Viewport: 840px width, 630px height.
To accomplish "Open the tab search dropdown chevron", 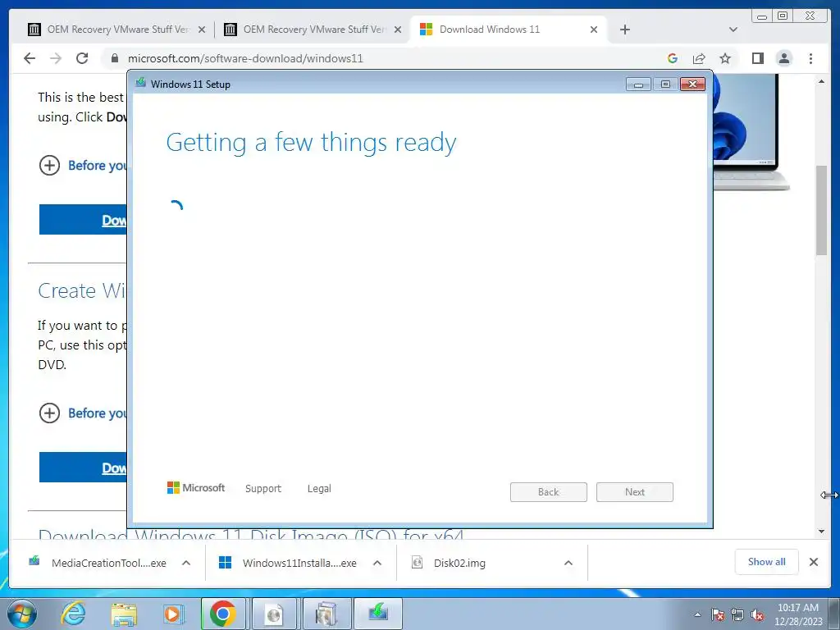I will (x=733, y=30).
